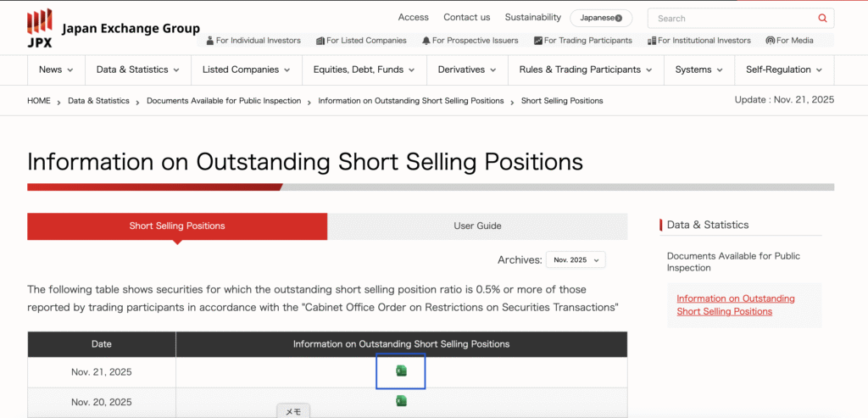
Task: Select the Short Selling Positions tab
Action: pos(177,226)
